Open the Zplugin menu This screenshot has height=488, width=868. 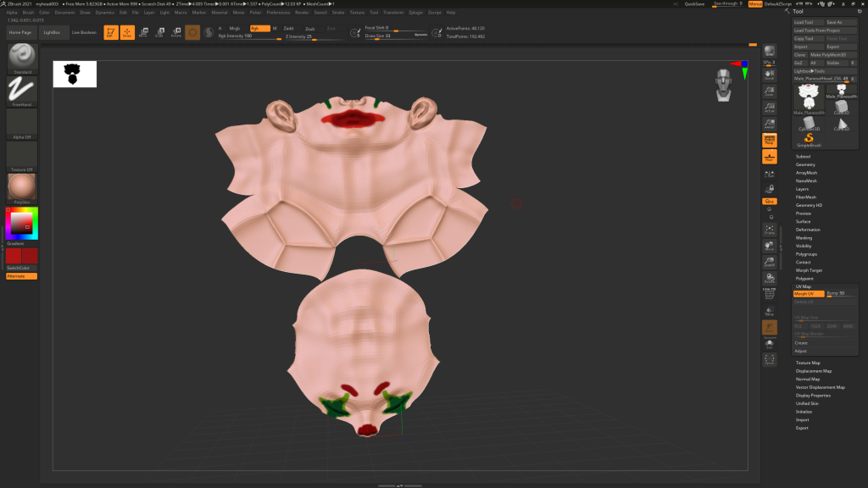click(x=415, y=12)
